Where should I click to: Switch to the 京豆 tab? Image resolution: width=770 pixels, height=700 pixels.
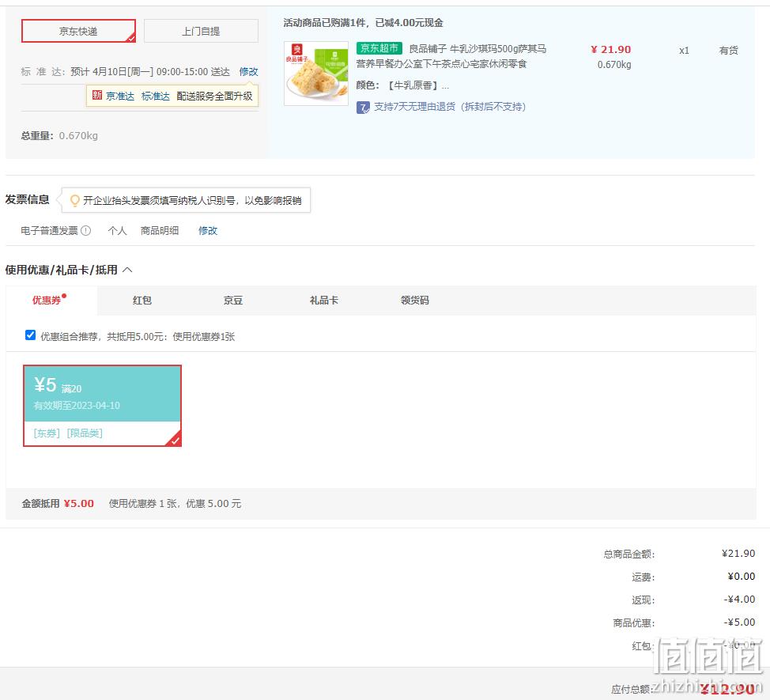click(232, 300)
